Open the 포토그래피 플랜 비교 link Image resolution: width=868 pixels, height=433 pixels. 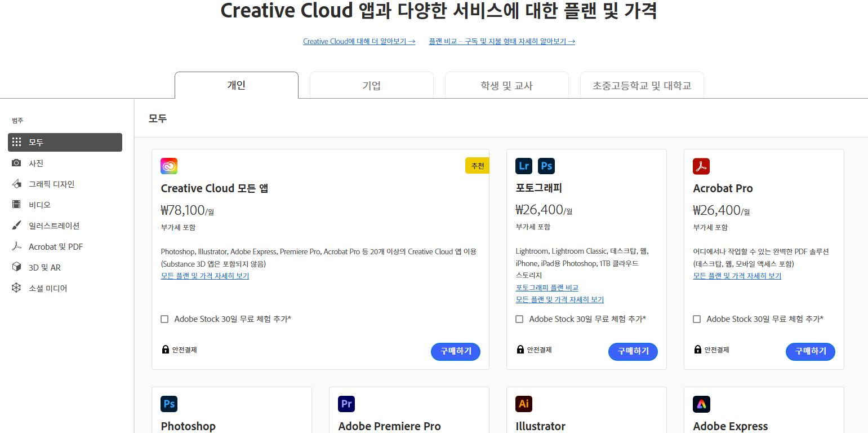[x=547, y=288]
